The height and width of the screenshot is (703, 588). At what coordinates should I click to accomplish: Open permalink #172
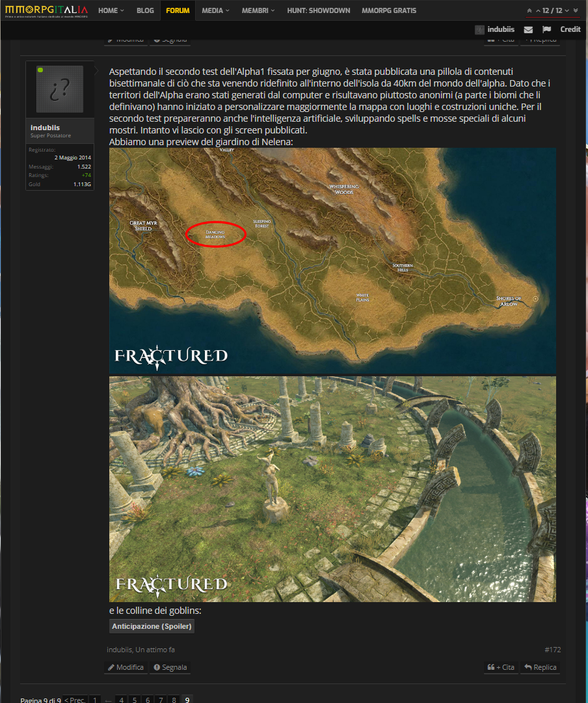553,650
